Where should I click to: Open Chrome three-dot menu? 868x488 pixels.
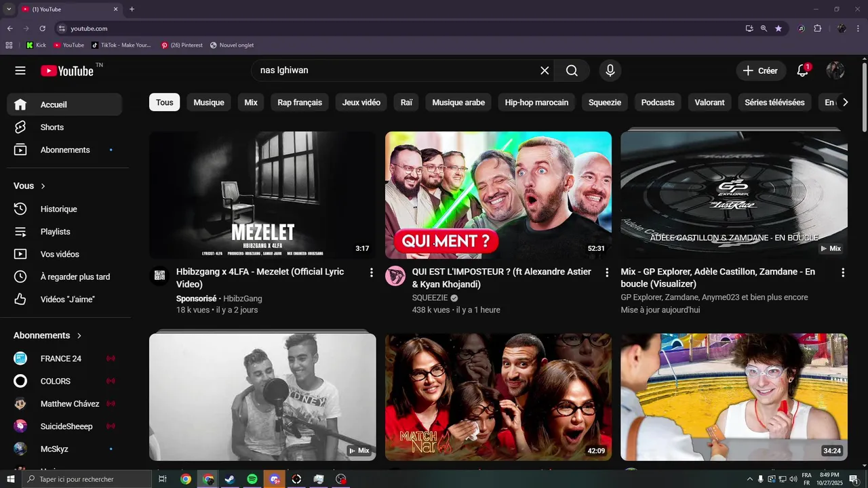[x=858, y=28]
